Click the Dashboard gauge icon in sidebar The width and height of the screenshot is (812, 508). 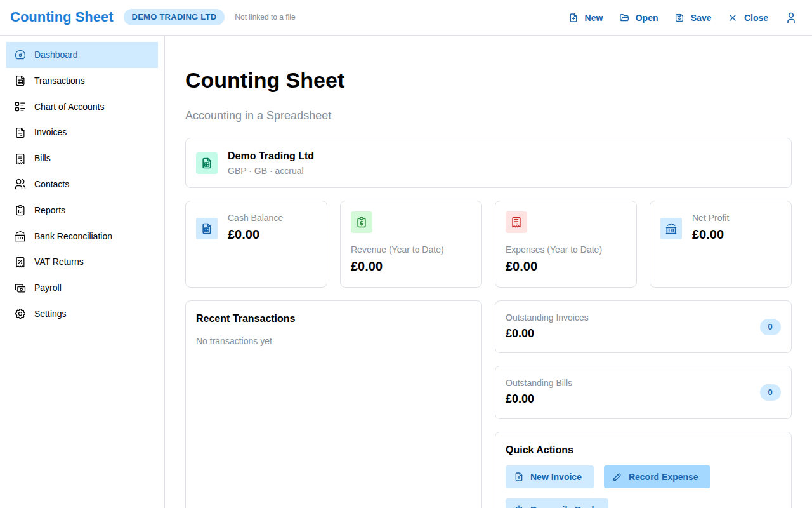20,55
